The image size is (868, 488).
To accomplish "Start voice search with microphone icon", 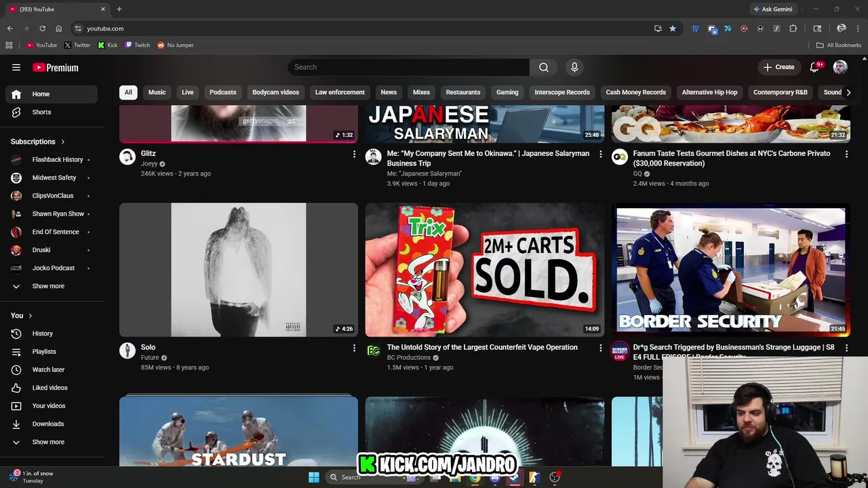I will click(x=574, y=67).
